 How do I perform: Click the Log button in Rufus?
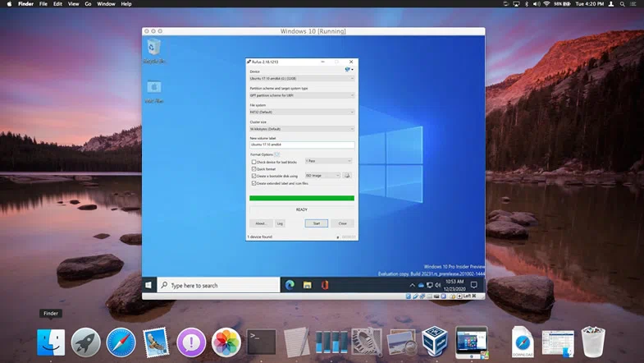point(280,223)
